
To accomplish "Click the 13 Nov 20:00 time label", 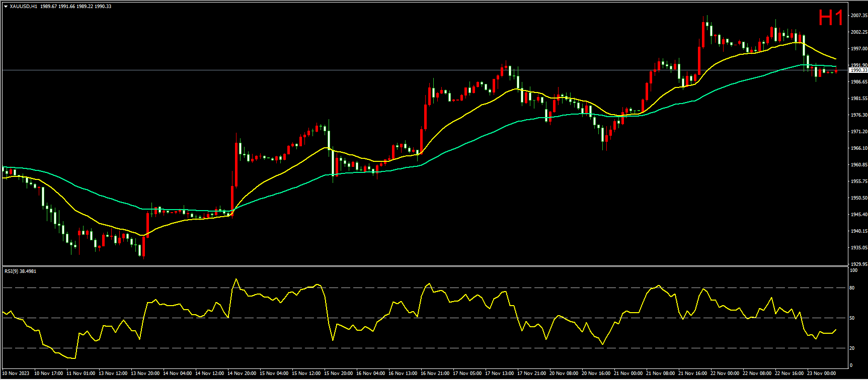I will tap(145, 373).
